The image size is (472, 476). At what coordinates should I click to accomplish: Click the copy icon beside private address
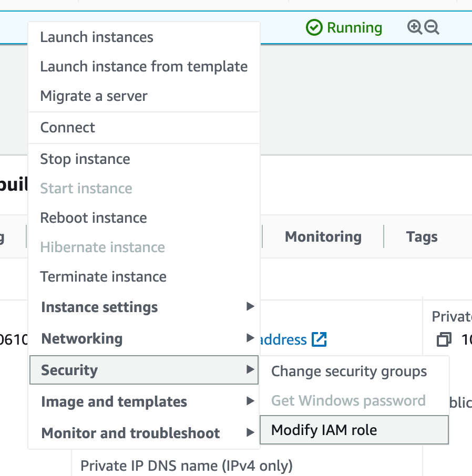[444, 339]
